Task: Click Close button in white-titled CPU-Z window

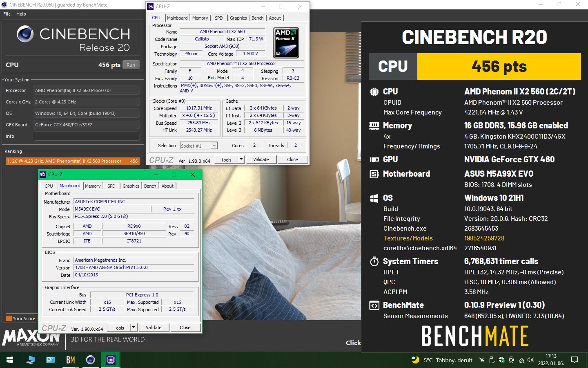Action: tap(292, 159)
